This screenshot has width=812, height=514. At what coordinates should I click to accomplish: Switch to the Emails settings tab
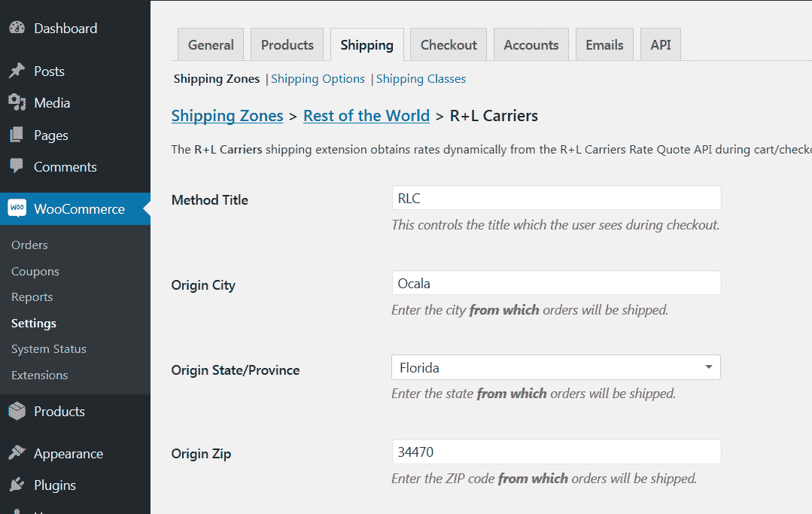pyautogui.click(x=604, y=44)
